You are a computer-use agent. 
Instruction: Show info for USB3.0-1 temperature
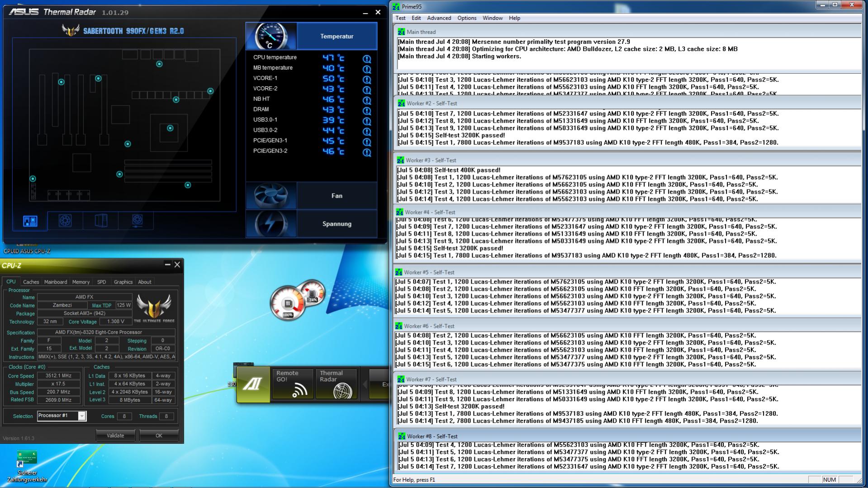[367, 121]
